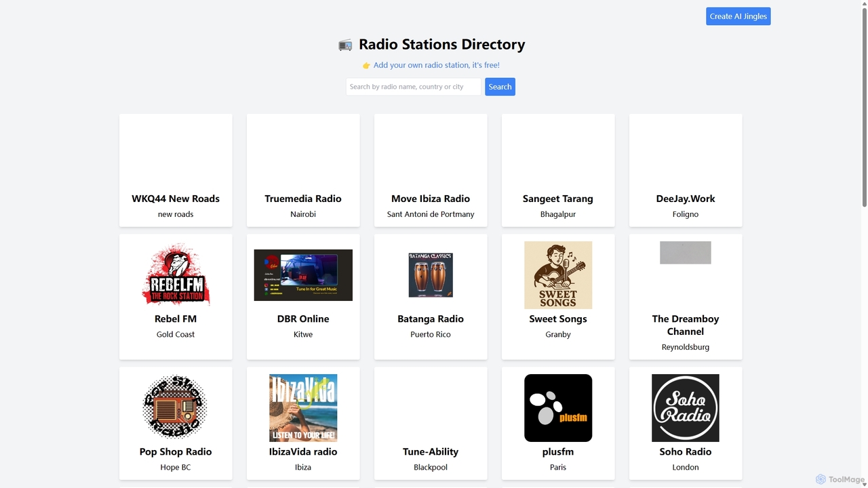This screenshot has height=488, width=868.
Task: Click the 'Foligno' city text
Action: (686, 214)
